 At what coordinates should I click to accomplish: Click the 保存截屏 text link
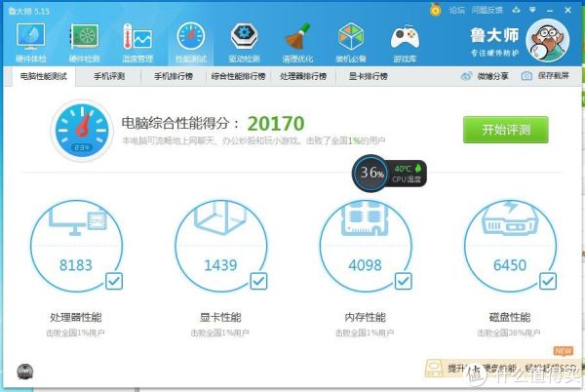point(553,76)
